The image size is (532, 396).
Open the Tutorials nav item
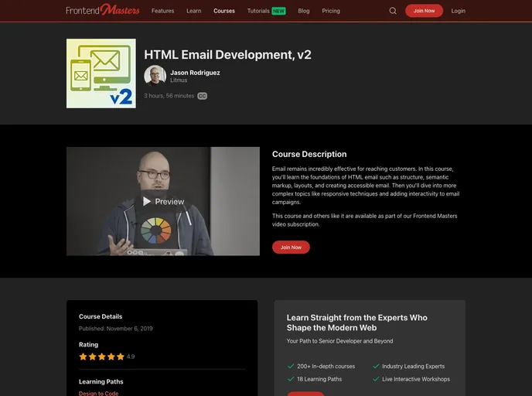tap(258, 11)
